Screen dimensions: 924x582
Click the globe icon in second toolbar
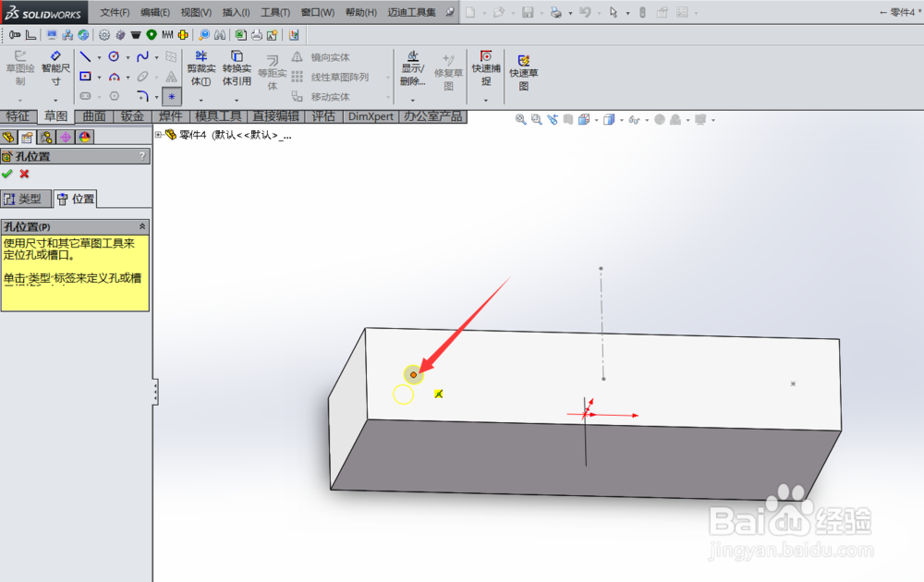pos(84,35)
